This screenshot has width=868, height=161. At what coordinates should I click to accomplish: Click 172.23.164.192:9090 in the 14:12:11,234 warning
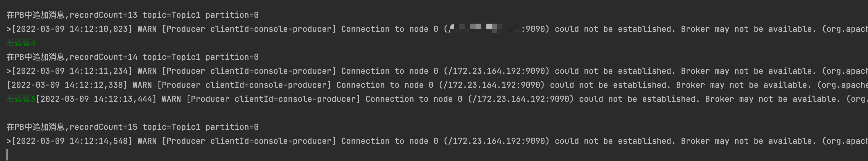point(499,71)
